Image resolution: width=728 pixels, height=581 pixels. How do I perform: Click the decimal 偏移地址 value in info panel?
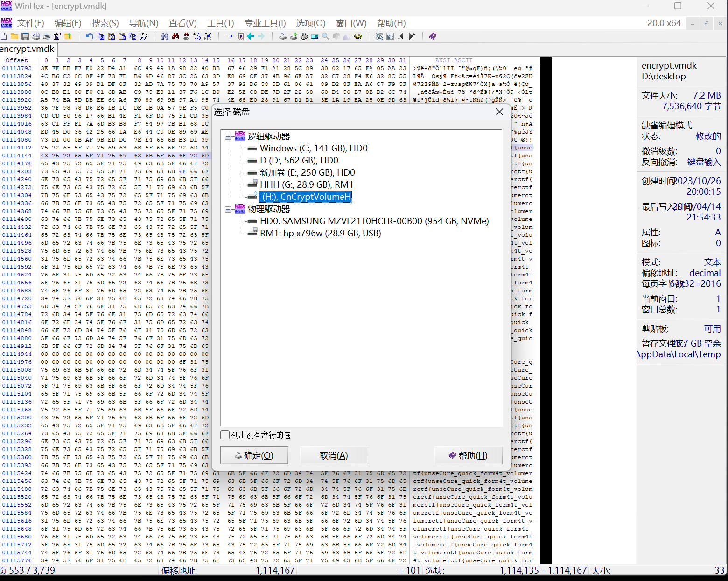705,273
